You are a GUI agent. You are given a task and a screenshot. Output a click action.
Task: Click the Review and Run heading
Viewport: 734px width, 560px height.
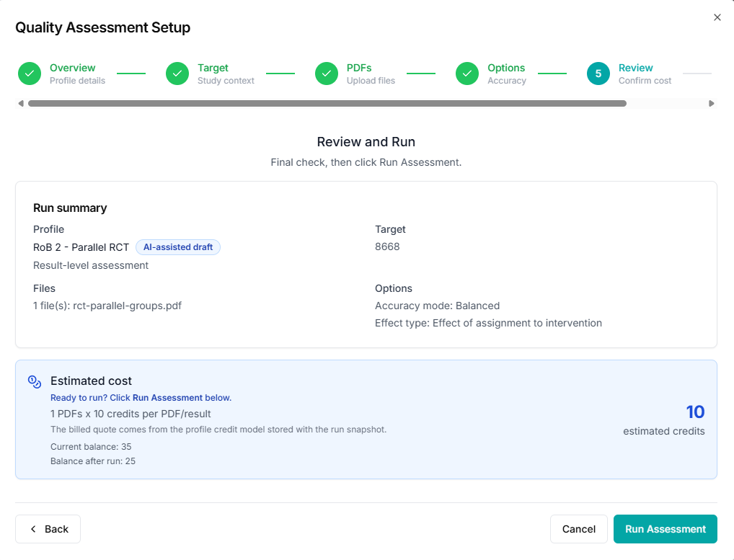366,142
